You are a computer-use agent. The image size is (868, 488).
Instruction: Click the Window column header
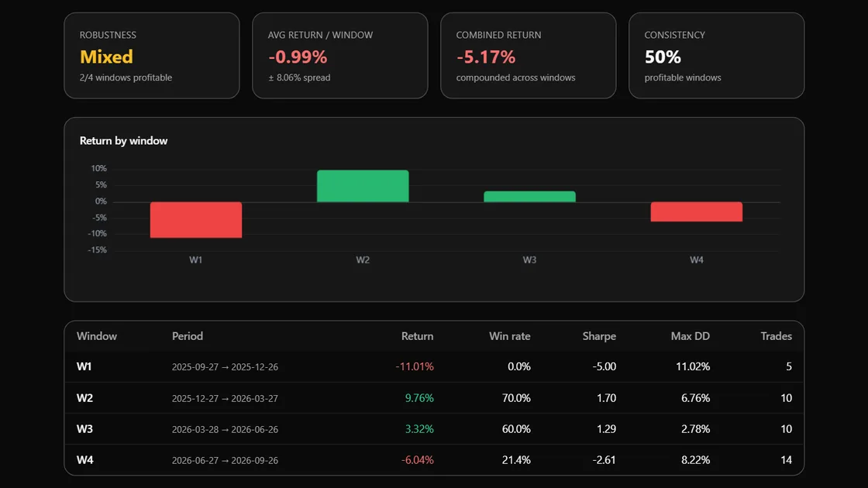pyautogui.click(x=97, y=336)
